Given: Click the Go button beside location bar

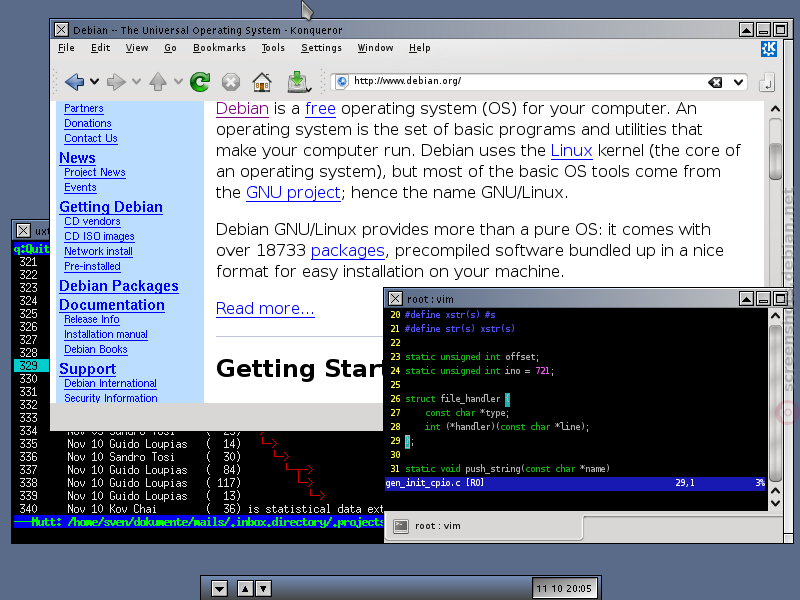Looking at the screenshot, I should click(x=766, y=82).
